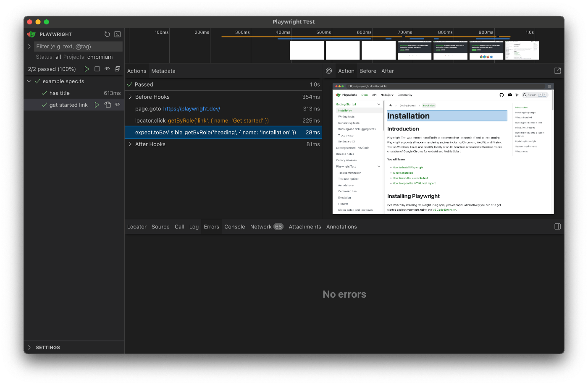Select the Before snapshot tab
Screen dimensions: 588x385
pos(368,71)
